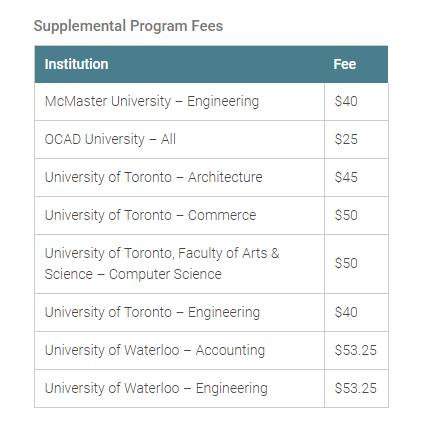This screenshot has width=442, height=426.
Task: Click the word Engineering in McMaster row
Action: pyautogui.click(x=223, y=102)
